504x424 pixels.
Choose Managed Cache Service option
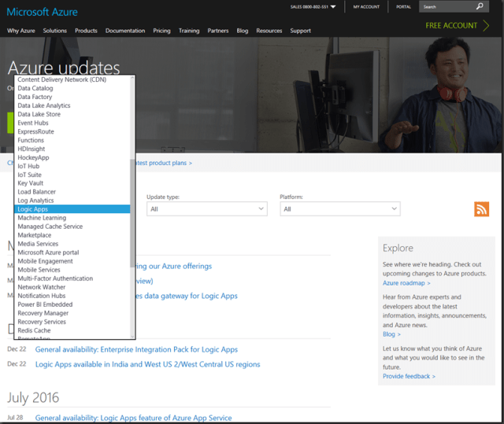click(72, 227)
